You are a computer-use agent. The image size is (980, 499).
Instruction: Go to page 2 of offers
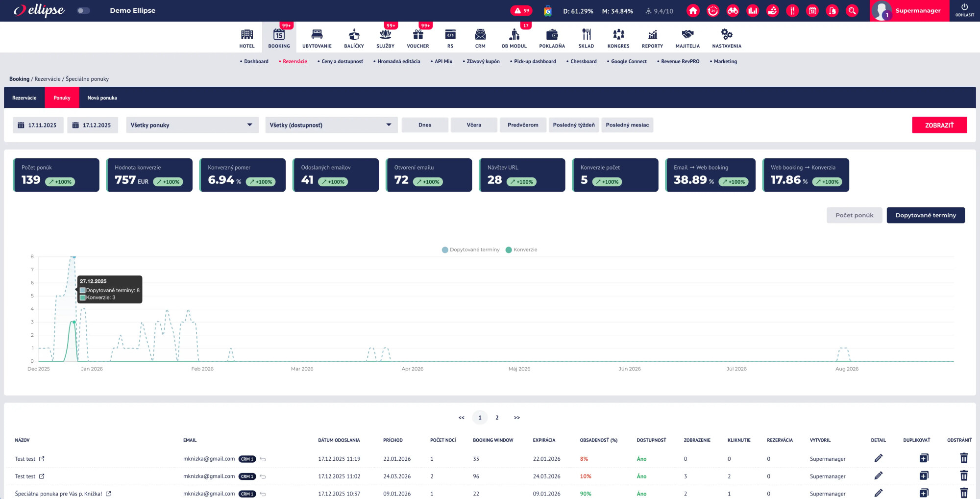click(497, 418)
